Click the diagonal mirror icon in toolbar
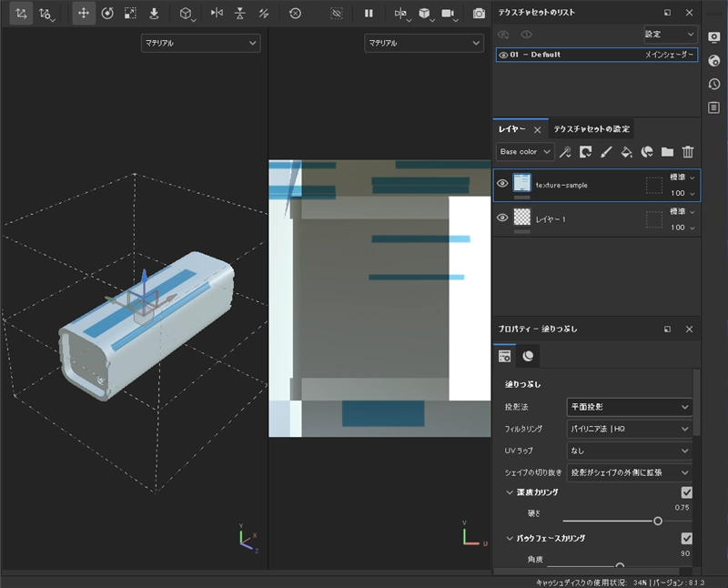 pos(264,14)
